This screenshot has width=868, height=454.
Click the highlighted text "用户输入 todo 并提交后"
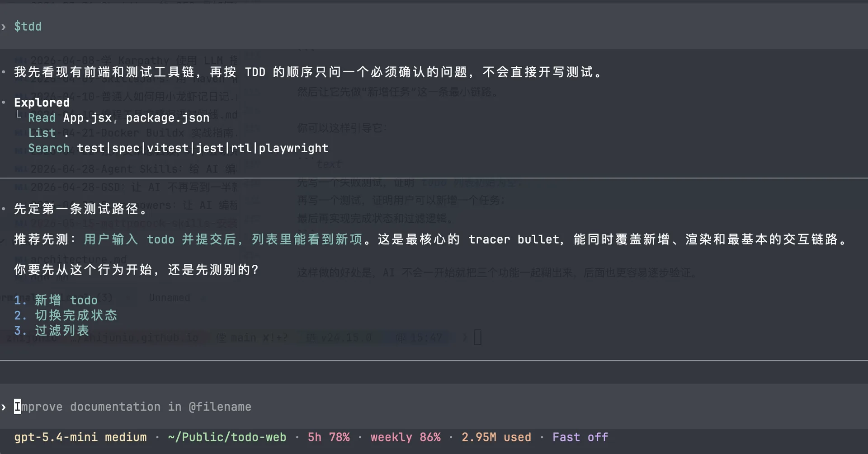(x=160, y=239)
